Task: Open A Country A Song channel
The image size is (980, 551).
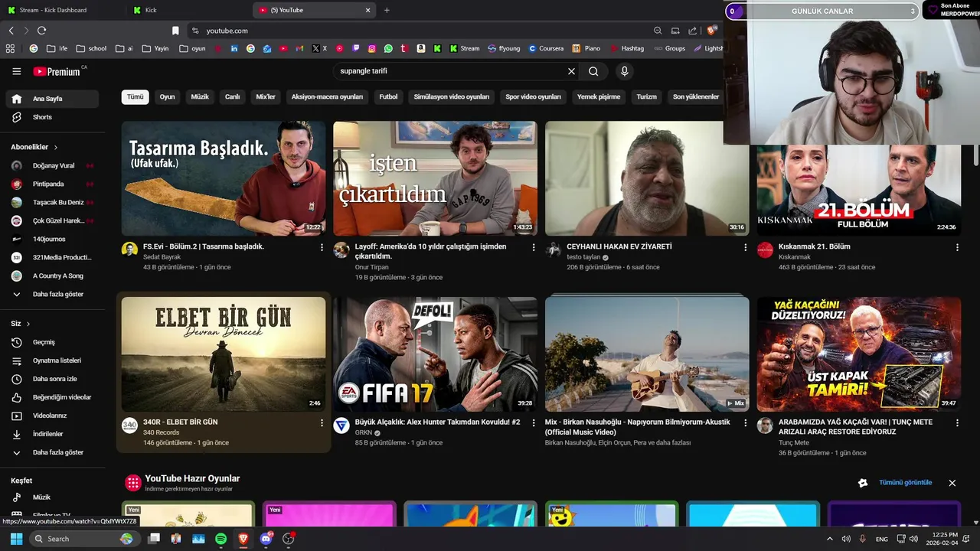Action: pyautogui.click(x=52, y=276)
